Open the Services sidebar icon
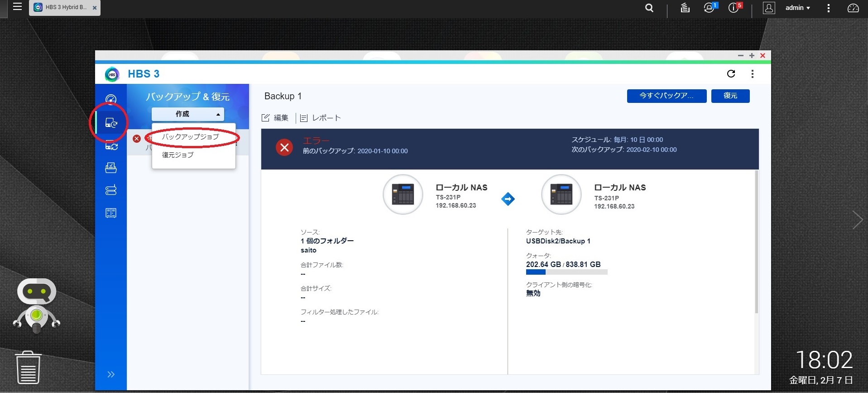The width and height of the screenshot is (868, 393). [x=111, y=168]
